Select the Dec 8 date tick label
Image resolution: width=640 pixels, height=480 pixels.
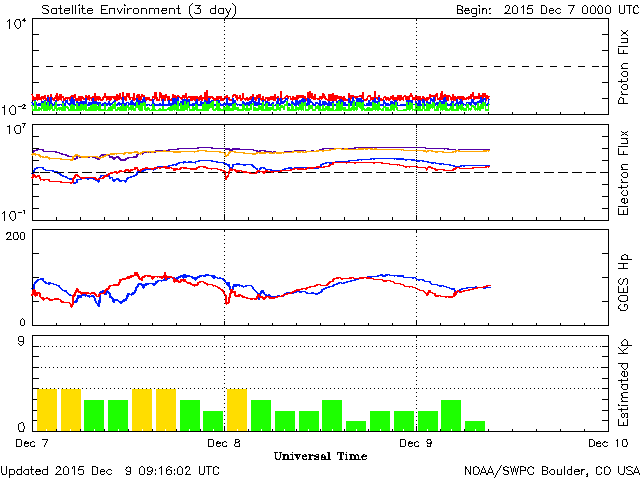point(224,442)
